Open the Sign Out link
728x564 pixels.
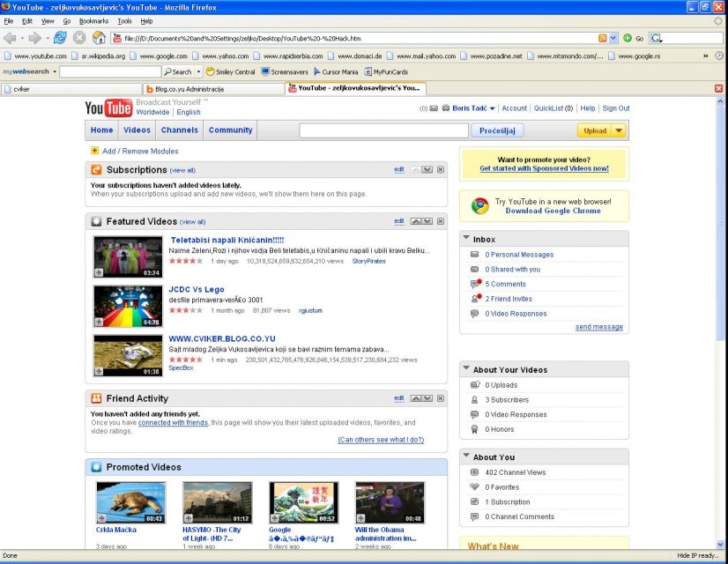click(616, 108)
